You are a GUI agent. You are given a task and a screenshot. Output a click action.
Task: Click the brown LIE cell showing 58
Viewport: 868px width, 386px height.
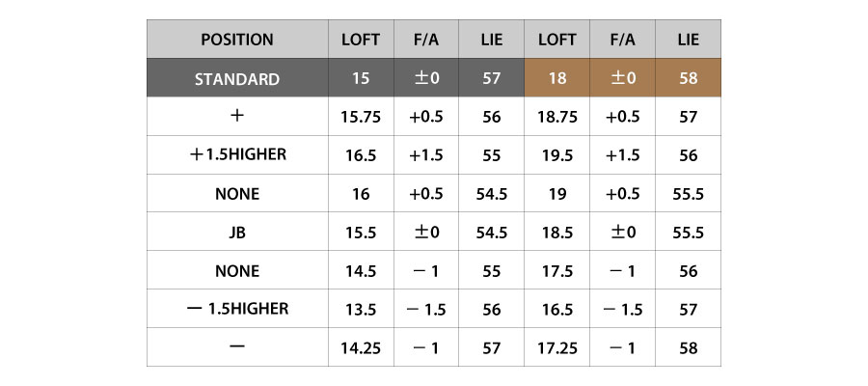tap(688, 78)
